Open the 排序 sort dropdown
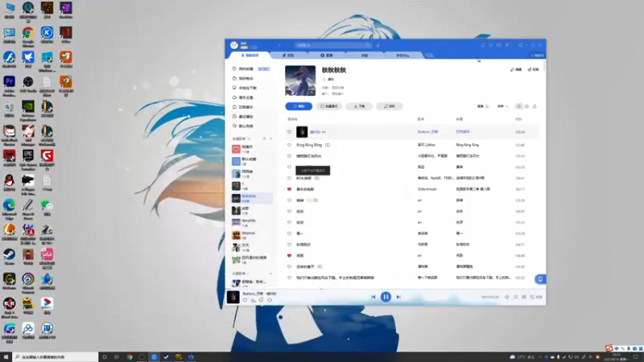 click(x=502, y=106)
